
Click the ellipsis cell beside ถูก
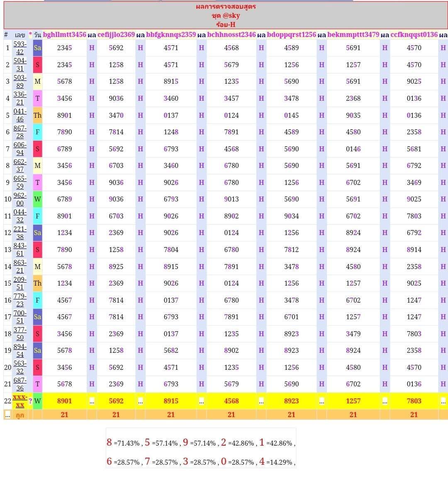click(7, 415)
